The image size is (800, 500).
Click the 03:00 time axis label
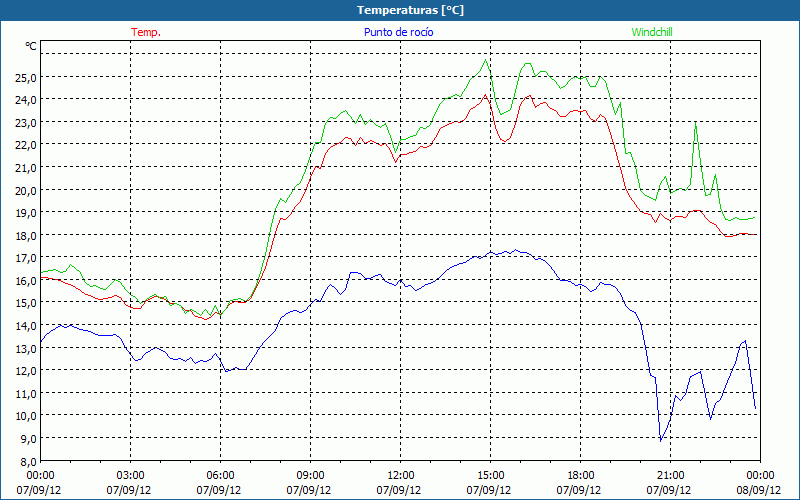point(131,476)
